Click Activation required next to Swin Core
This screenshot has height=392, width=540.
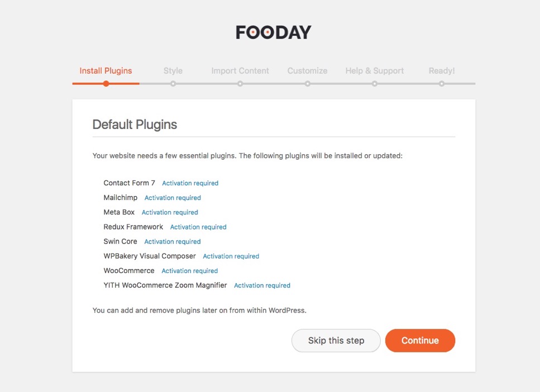(173, 242)
